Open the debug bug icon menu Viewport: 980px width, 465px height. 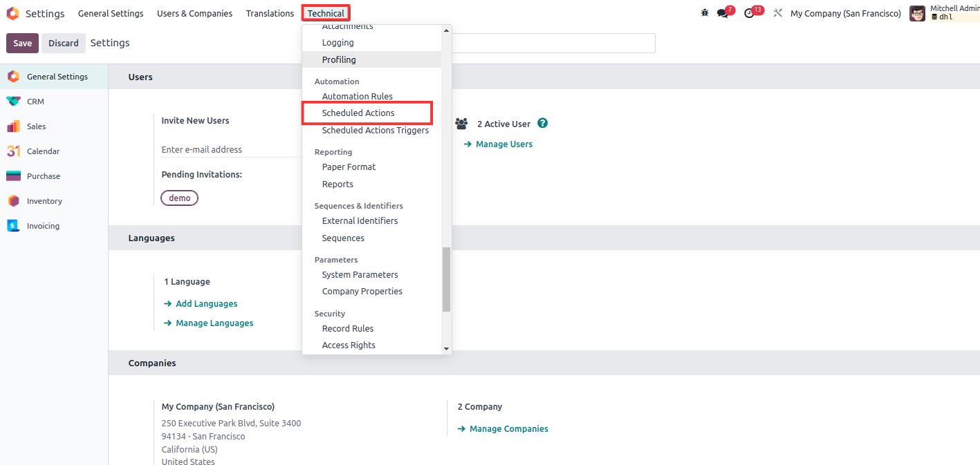pos(705,13)
